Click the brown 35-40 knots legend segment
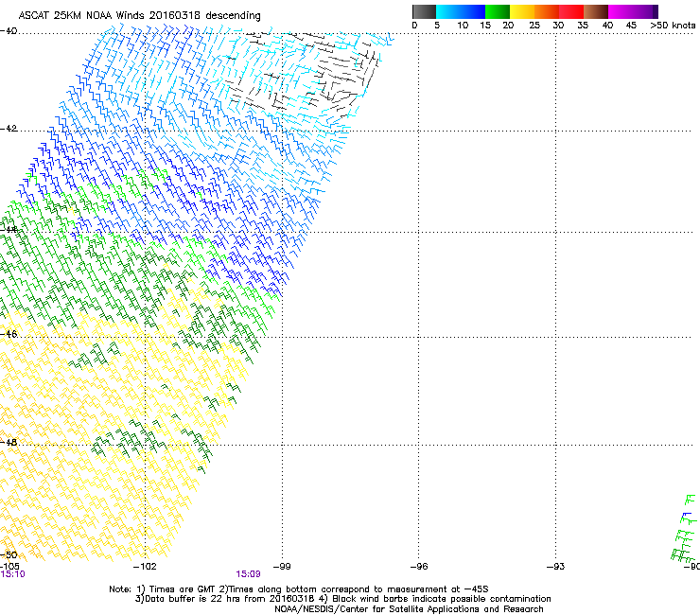 (596, 11)
